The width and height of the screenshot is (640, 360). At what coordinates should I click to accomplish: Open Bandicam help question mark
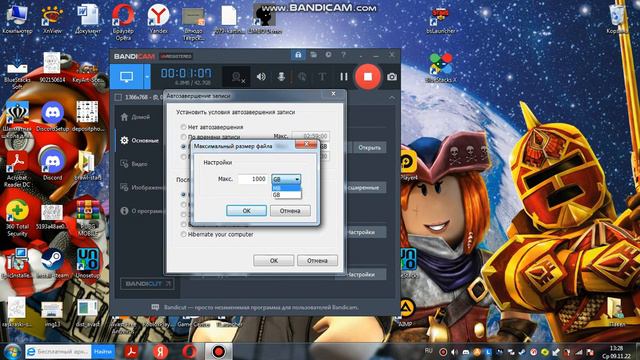pyautogui.click(x=344, y=55)
